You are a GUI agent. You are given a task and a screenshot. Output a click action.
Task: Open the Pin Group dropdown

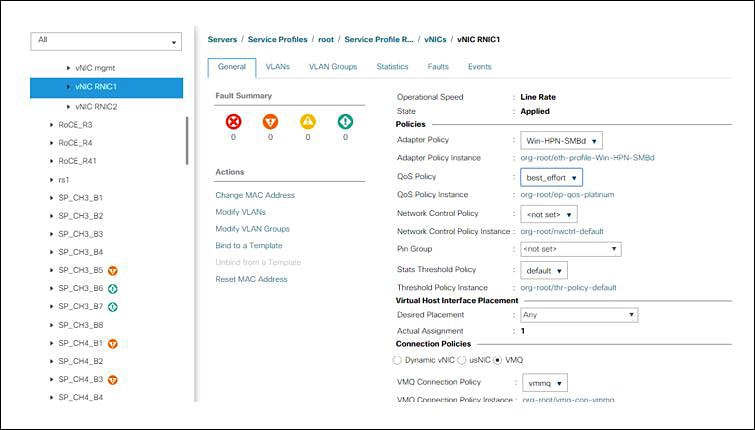pos(571,249)
